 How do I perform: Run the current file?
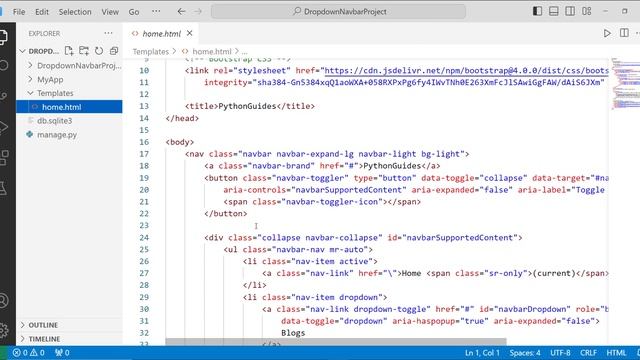(x=607, y=33)
